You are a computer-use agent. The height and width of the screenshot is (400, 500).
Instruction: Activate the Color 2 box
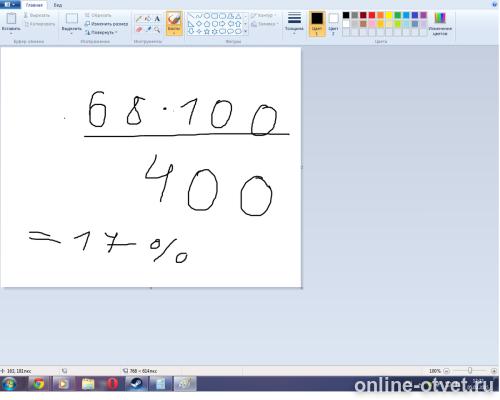coord(333,23)
